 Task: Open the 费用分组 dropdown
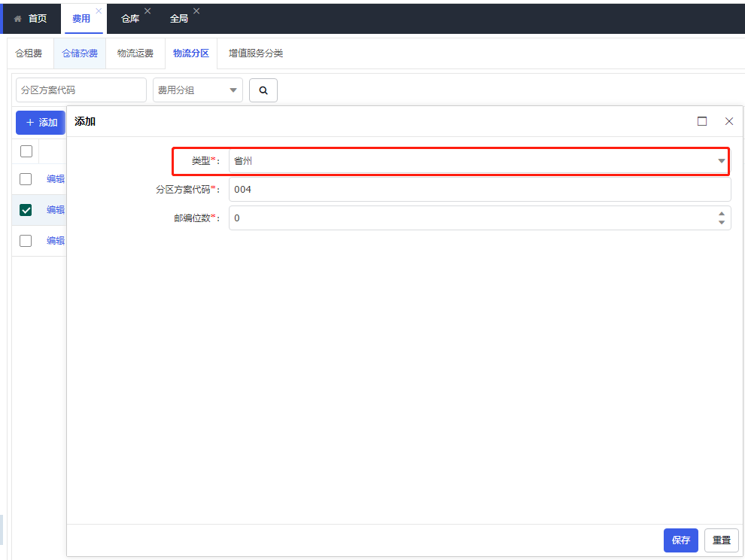[198, 90]
